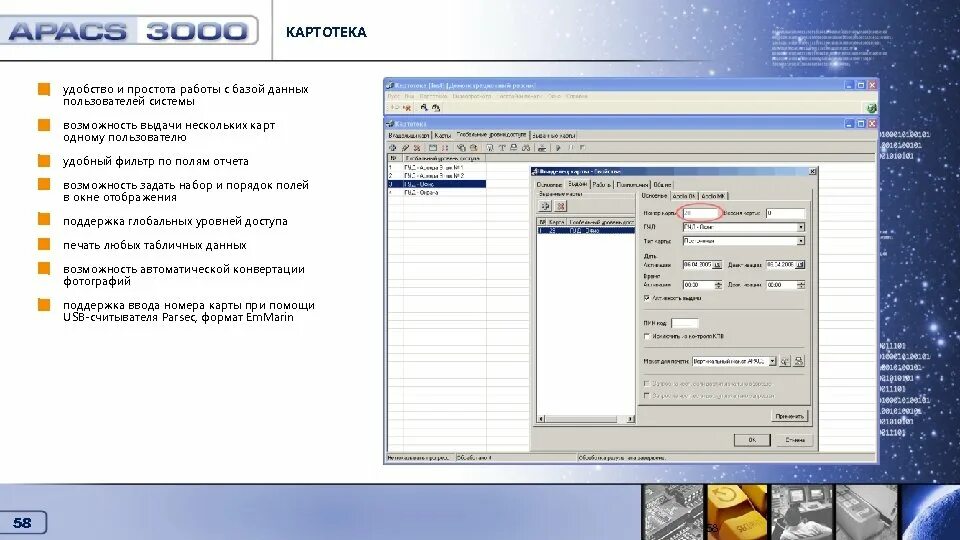Click add-card icon under Выданные карты label

[x=545, y=206]
